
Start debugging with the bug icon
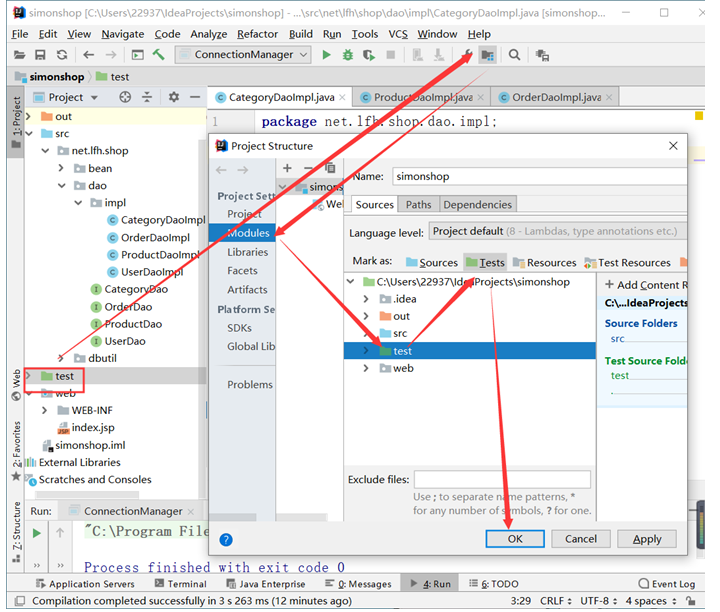(348, 55)
